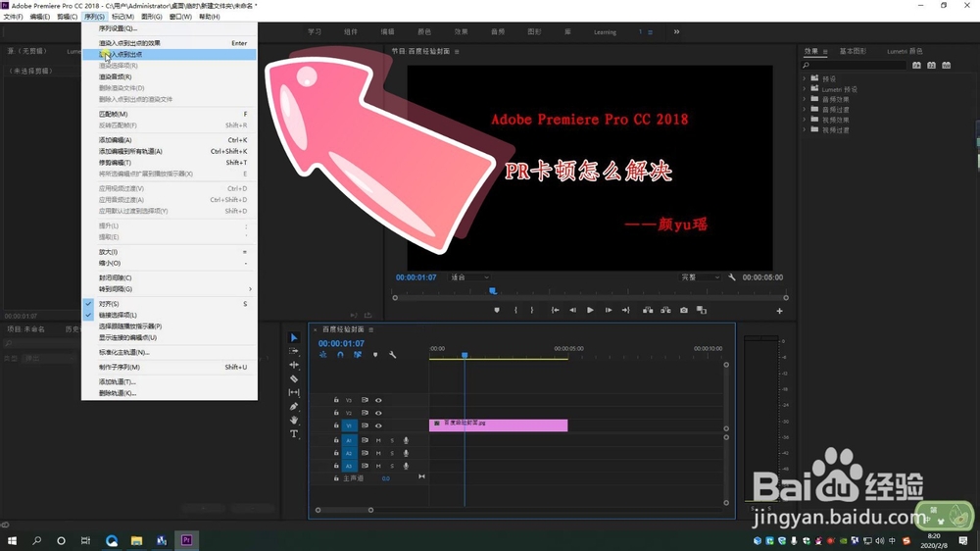
Task: Click the Lift button in program monitor
Action: click(x=648, y=310)
